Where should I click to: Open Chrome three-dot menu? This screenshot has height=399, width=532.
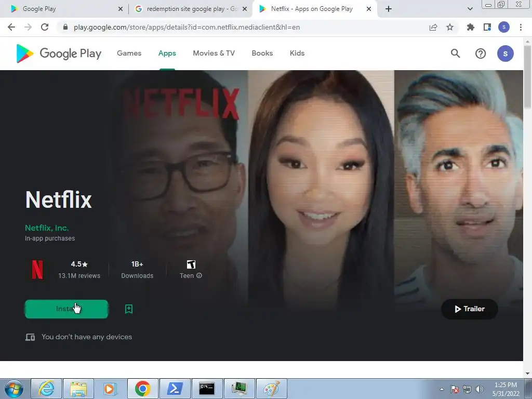521,27
